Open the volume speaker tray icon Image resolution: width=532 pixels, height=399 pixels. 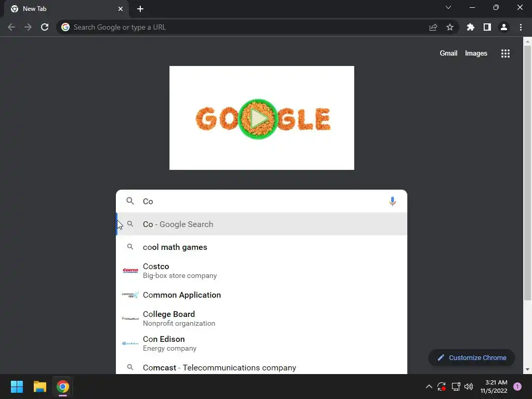pos(469,387)
